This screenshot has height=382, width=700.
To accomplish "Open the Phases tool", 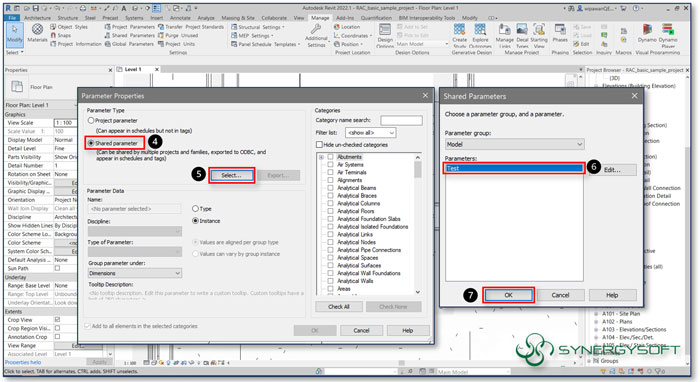I will click(x=560, y=33).
